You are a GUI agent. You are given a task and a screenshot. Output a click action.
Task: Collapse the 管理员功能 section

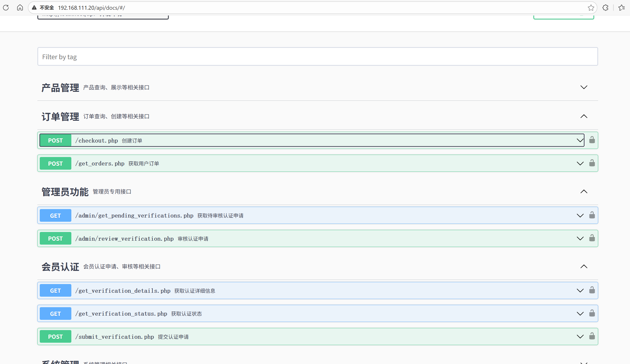(584, 191)
